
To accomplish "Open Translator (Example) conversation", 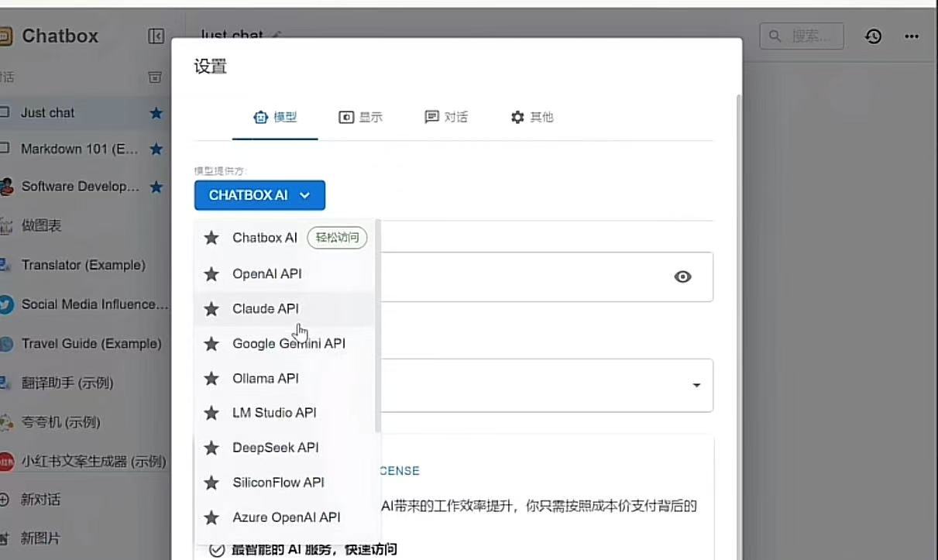I will (x=84, y=265).
